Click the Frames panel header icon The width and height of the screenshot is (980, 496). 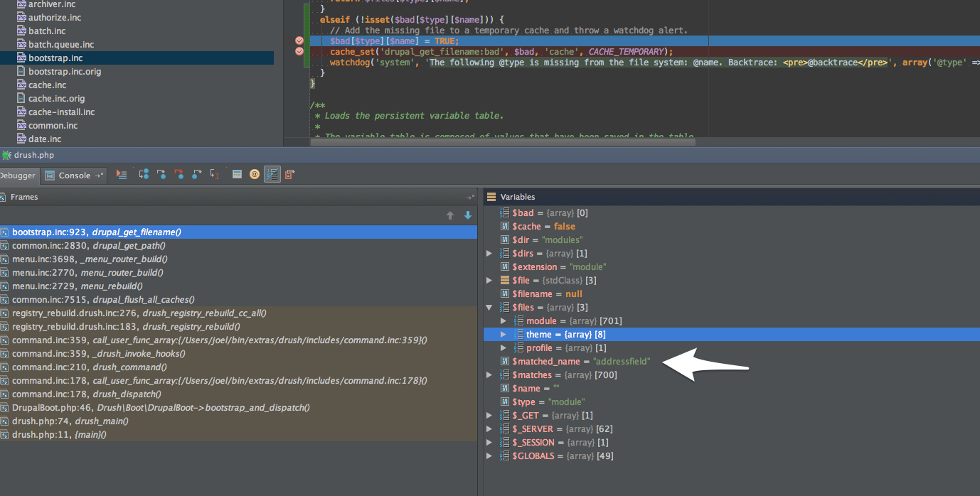point(4,197)
